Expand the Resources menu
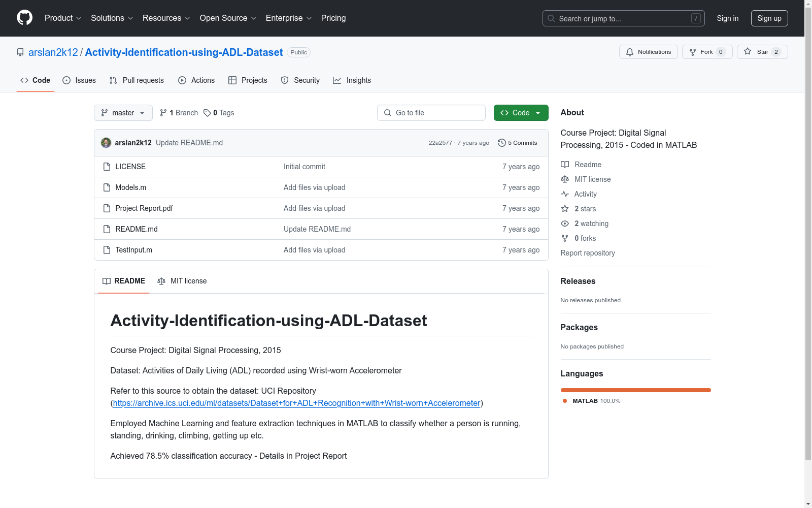The height and width of the screenshot is (508, 812). pos(166,18)
